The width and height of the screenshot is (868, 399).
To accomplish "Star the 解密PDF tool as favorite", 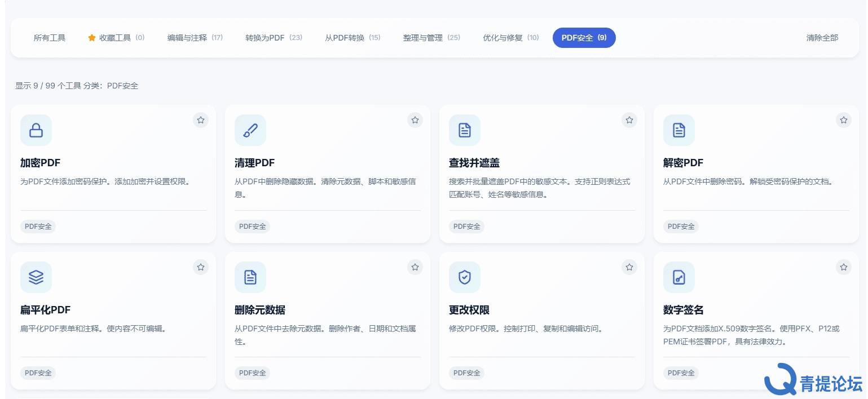I will (844, 120).
